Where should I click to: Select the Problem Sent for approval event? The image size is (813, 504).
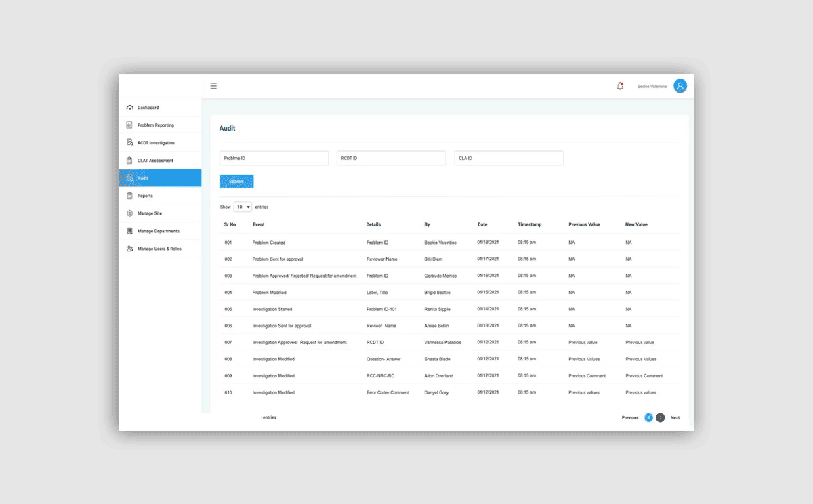(x=278, y=259)
